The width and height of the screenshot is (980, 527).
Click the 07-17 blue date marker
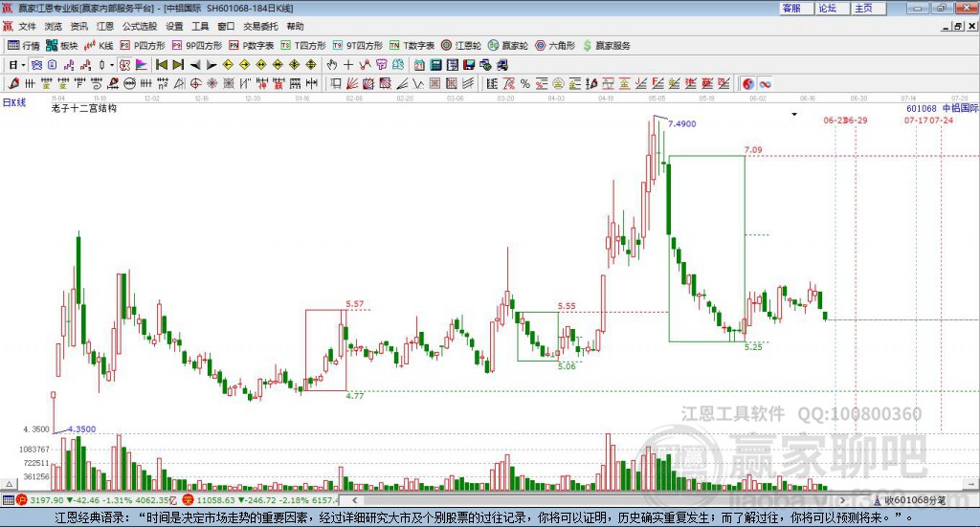tap(916, 121)
